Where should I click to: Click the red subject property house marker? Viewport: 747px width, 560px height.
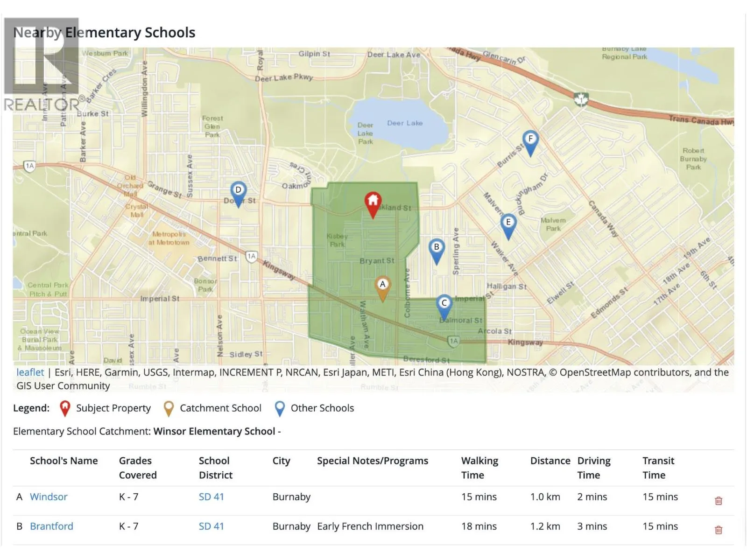[373, 203]
